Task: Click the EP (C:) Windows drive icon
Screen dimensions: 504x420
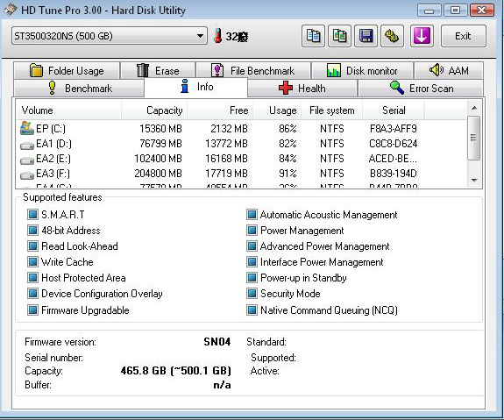Action: (27, 128)
